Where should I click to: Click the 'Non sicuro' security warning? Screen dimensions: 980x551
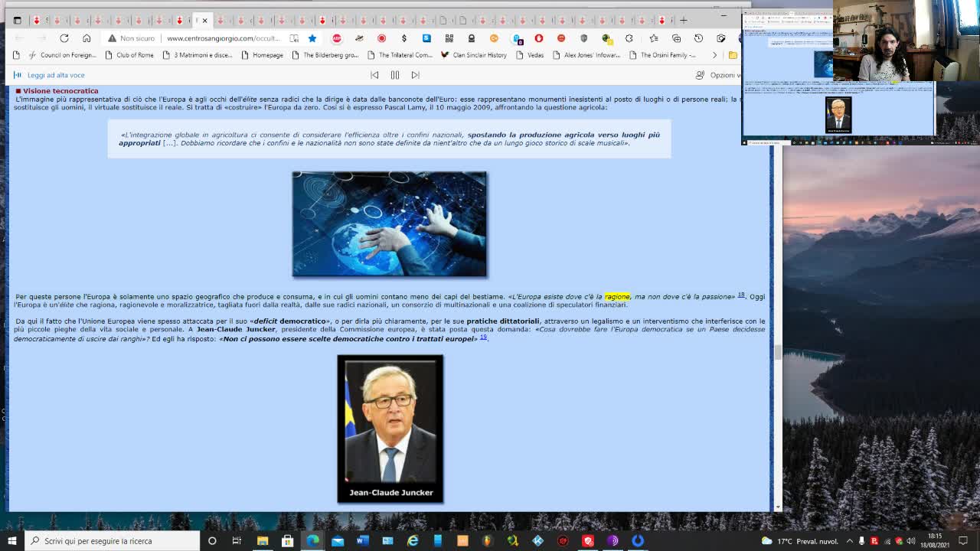(x=131, y=38)
